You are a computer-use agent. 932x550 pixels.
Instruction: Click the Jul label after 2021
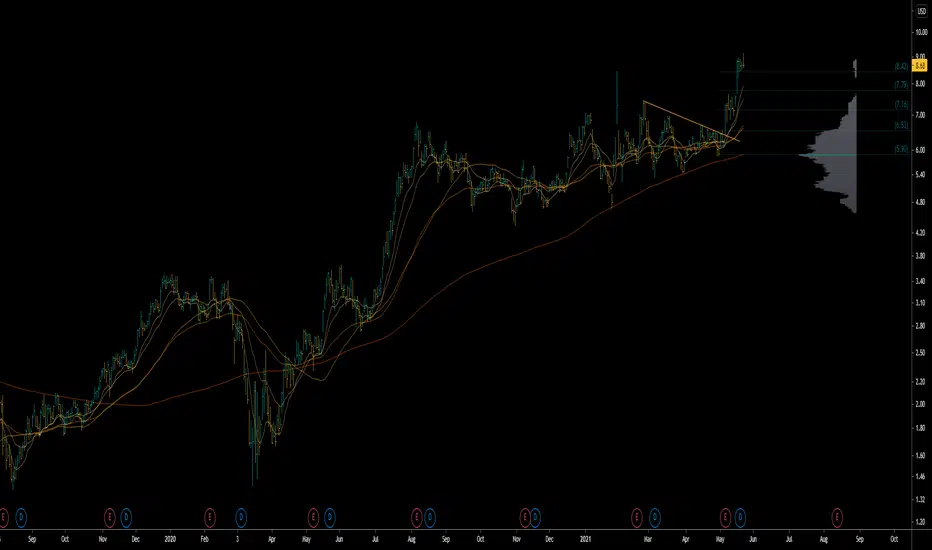click(789, 539)
